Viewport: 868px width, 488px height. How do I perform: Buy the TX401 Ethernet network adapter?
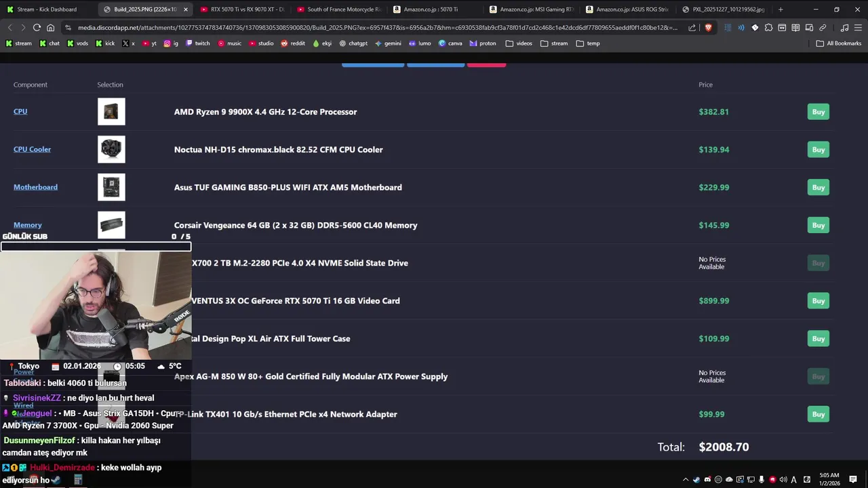[x=818, y=414]
